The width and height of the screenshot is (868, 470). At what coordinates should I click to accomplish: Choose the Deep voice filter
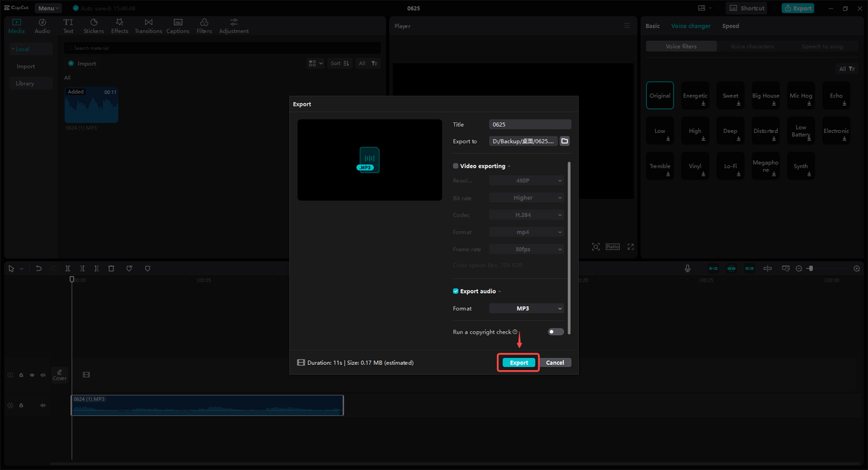point(730,131)
